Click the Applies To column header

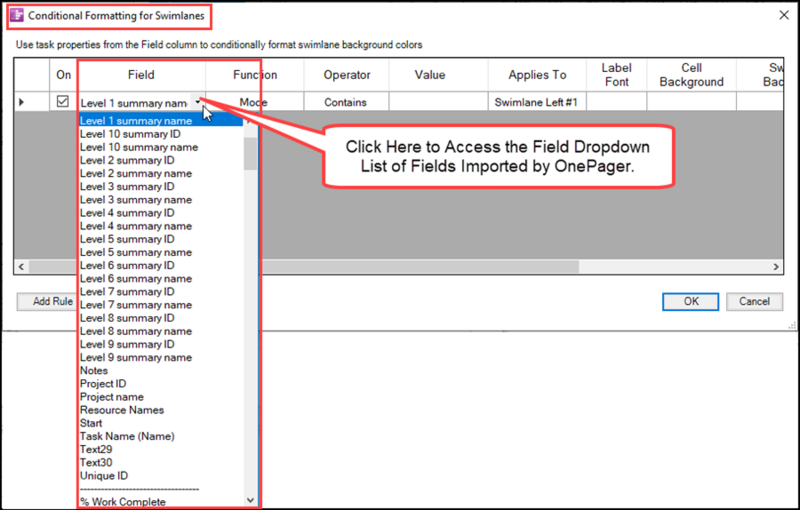pyautogui.click(x=537, y=75)
